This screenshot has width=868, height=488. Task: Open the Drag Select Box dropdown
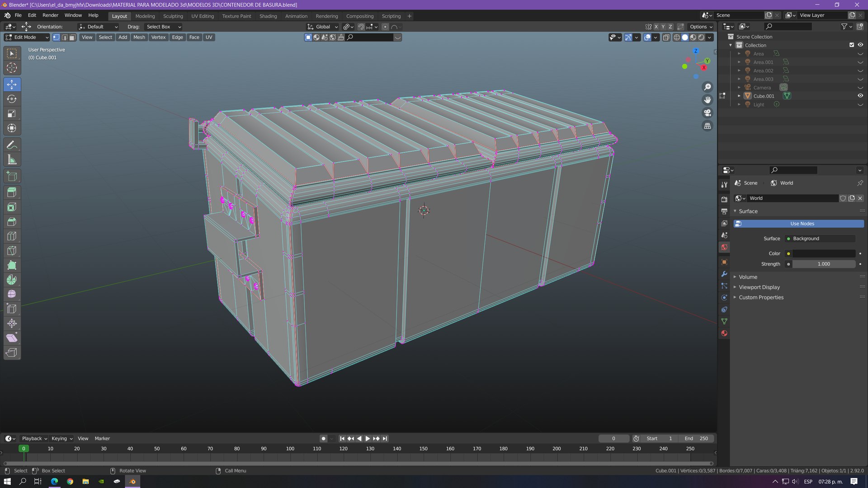point(163,27)
